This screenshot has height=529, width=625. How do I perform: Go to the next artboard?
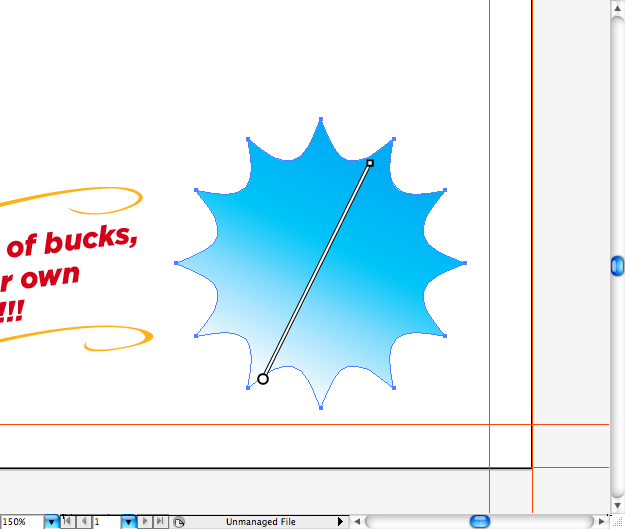tap(145, 521)
